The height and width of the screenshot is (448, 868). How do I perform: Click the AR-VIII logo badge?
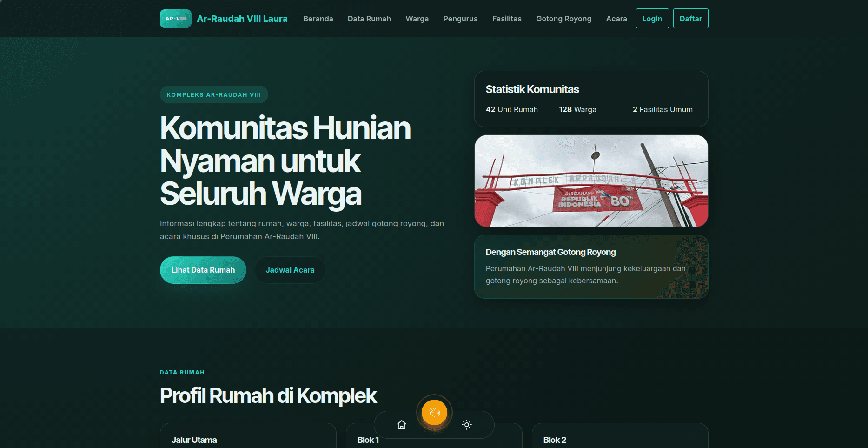pos(175,19)
